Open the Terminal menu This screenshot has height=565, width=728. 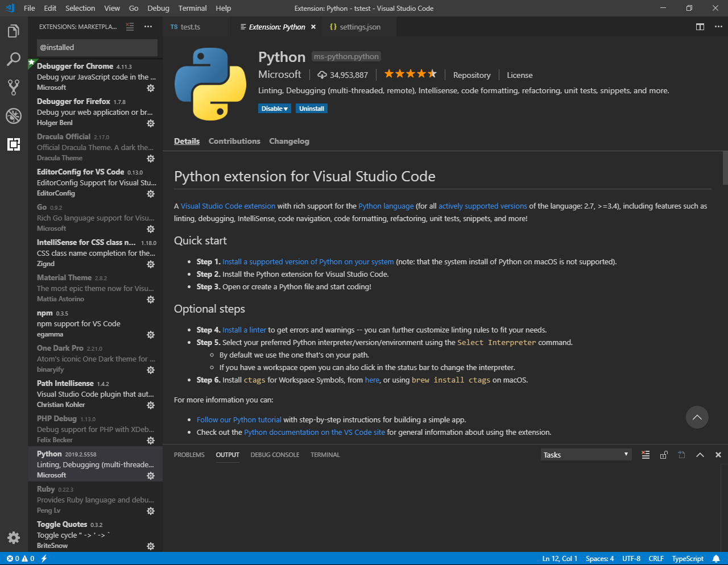click(192, 8)
